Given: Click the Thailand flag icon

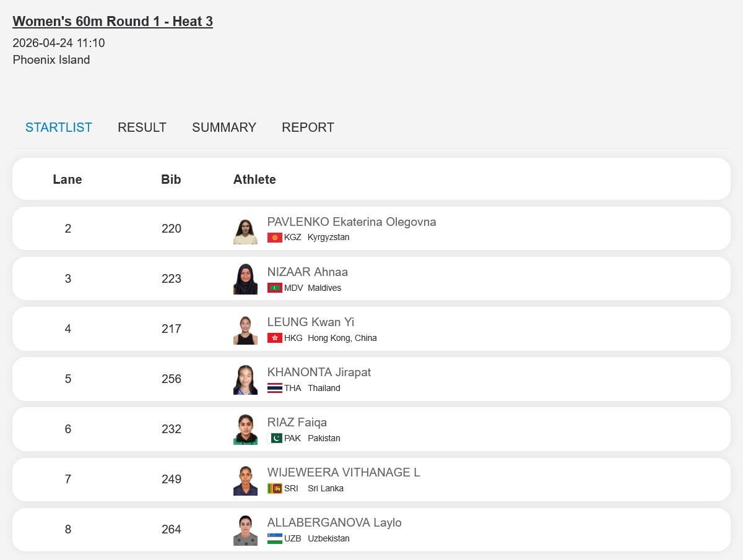Looking at the screenshot, I should (274, 388).
